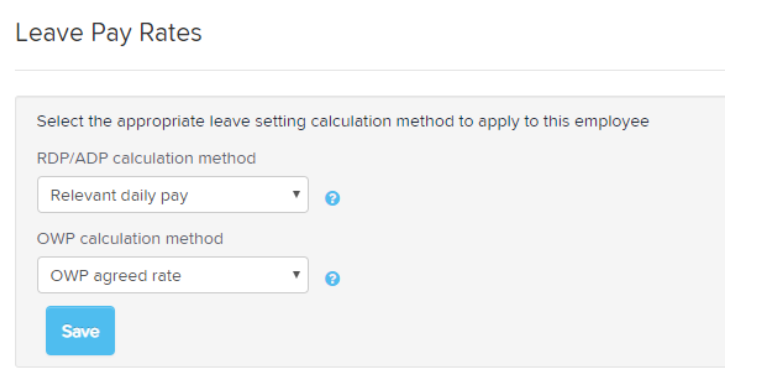This screenshot has height=392, width=758.
Task: Click the help icon beside RDP/ADP dropdown
Action: (x=332, y=198)
